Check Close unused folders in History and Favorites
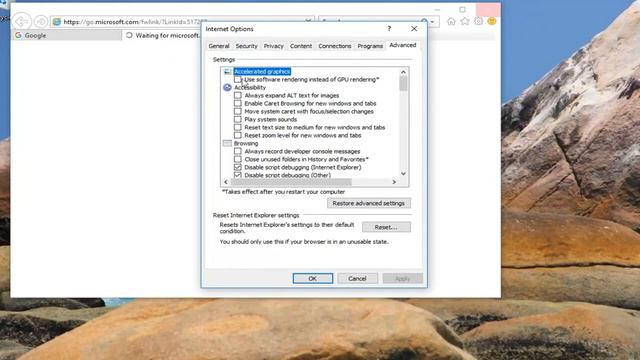 pyautogui.click(x=238, y=159)
